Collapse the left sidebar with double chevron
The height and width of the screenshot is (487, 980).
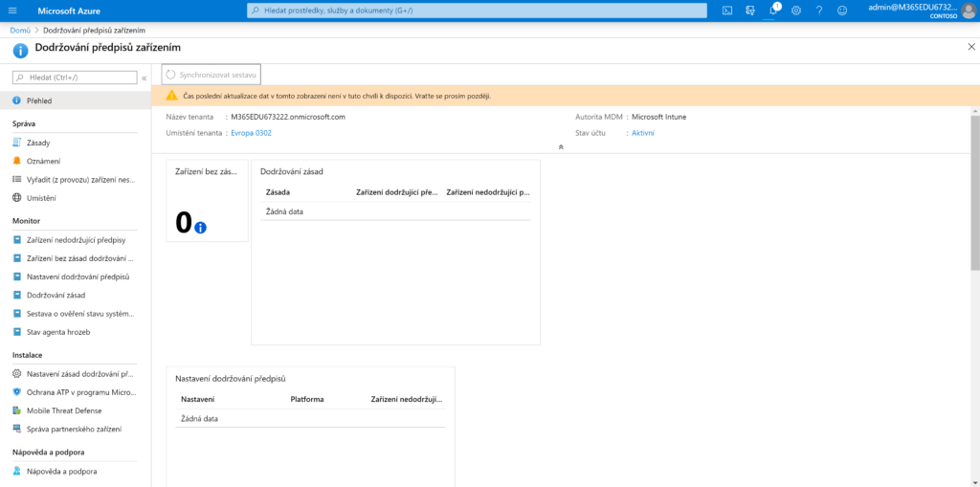144,77
